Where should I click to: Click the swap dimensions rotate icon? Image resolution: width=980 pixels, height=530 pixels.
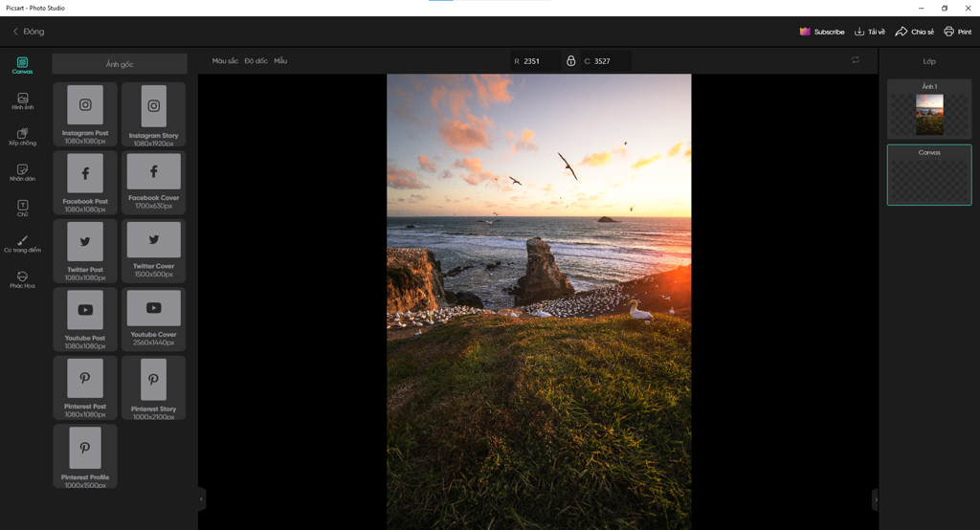pos(855,60)
